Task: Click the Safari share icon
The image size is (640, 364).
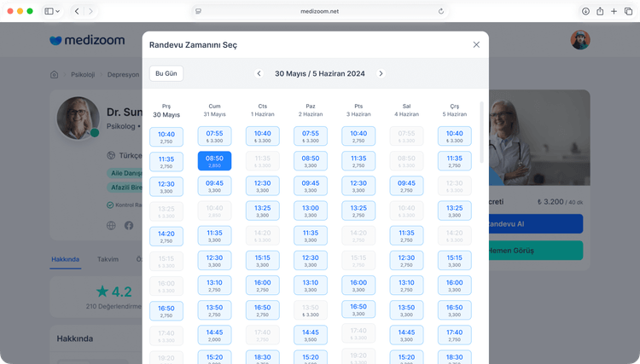Action: tap(600, 11)
